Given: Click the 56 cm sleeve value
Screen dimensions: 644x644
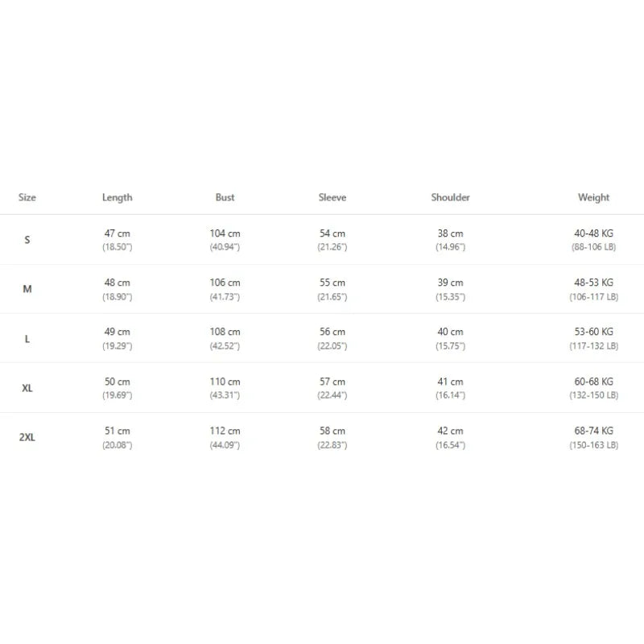Looking at the screenshot, I should pos(332,332).
